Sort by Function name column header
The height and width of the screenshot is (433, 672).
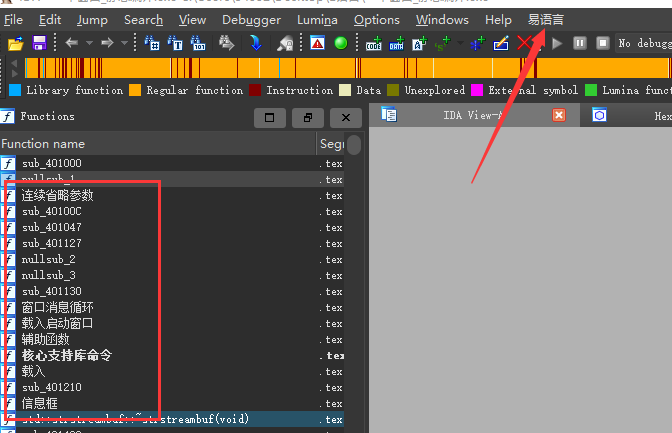[158, 144]
